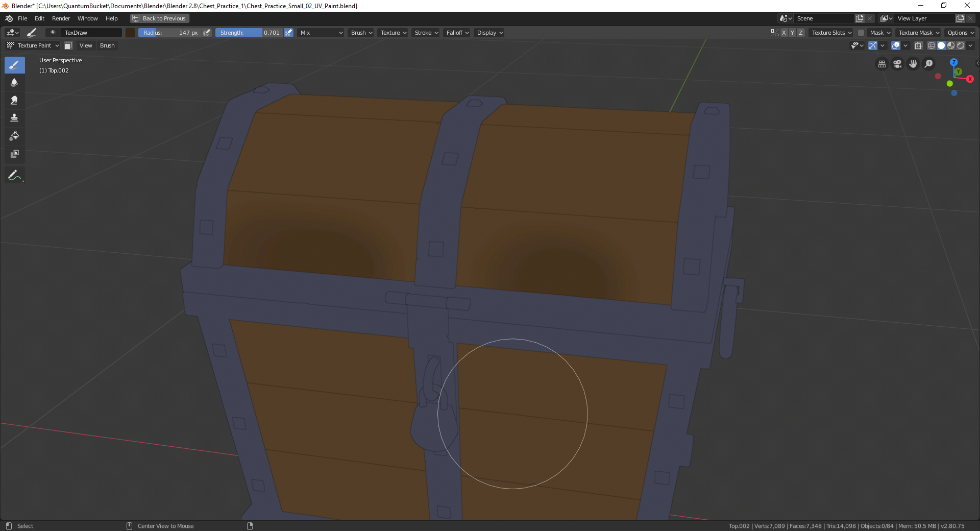This screenshot has height=531, width=980.
Task: Toggle viewport overlays on or off
Action: 896,45
